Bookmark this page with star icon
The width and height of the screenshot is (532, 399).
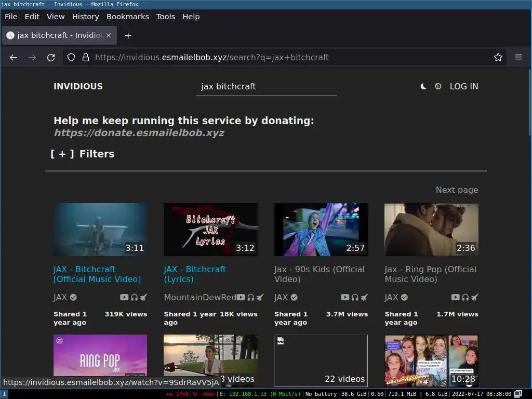tap(498, 57)
